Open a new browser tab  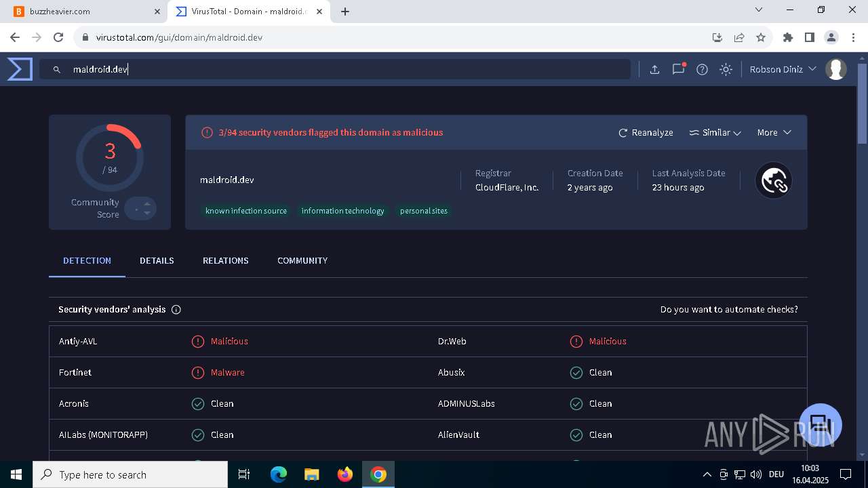345,12
